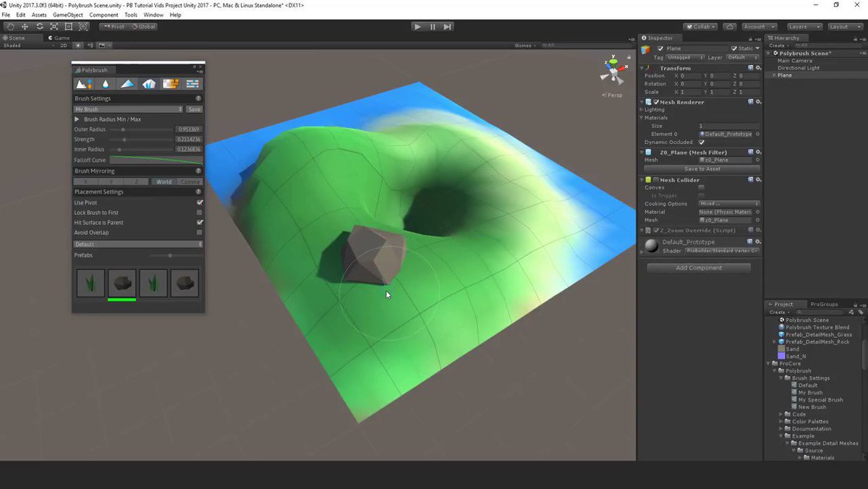This screenshot has width=868, height=489.
Task: Open Placement Settings help icon
Action: click(x=198, y=192)
